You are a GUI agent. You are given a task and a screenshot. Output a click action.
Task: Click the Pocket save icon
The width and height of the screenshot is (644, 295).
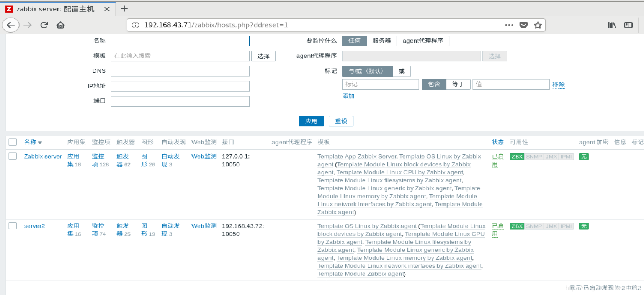(523, 25)
